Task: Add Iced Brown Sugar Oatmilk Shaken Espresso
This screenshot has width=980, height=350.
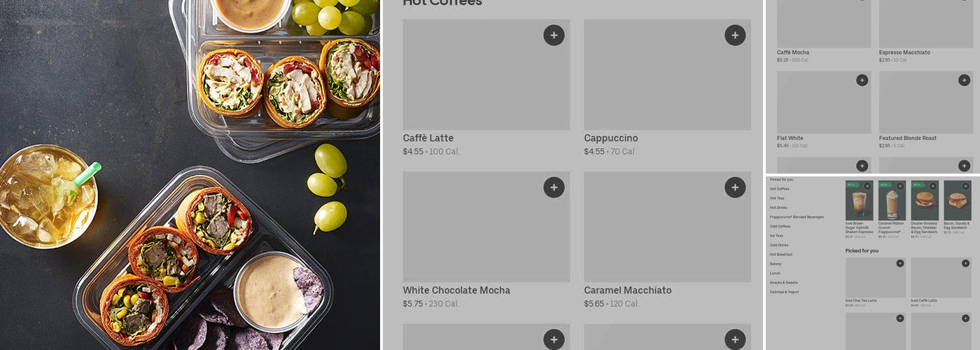Action: click(x=867, y=186)
